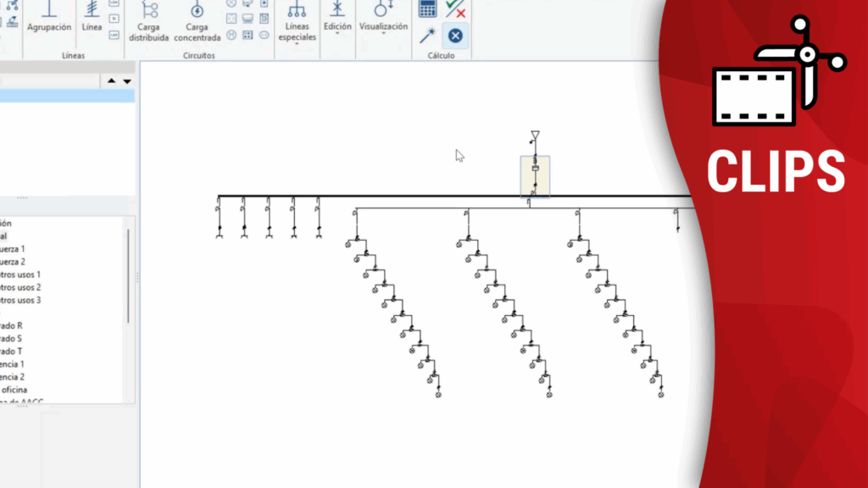868x488 pixels.
Task: Insert a Carga concentrada circuit
Action: pos(197,21)
